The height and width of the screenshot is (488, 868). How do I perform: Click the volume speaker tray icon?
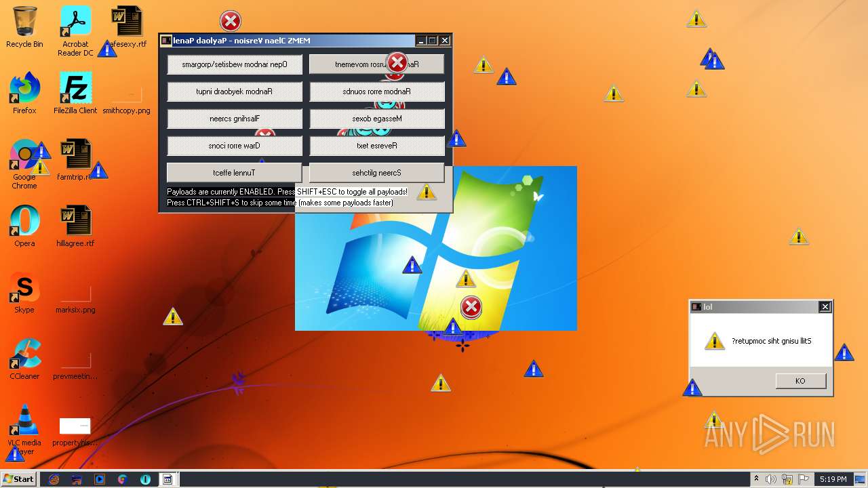point(771,479)
